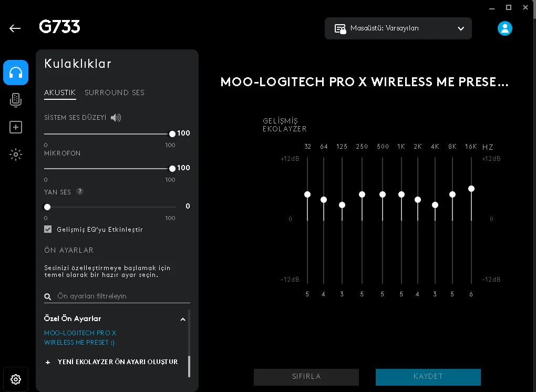This screenshot has width=536, height=392.
Task: Click the KAYDET save button
Action: coord(428,377)
